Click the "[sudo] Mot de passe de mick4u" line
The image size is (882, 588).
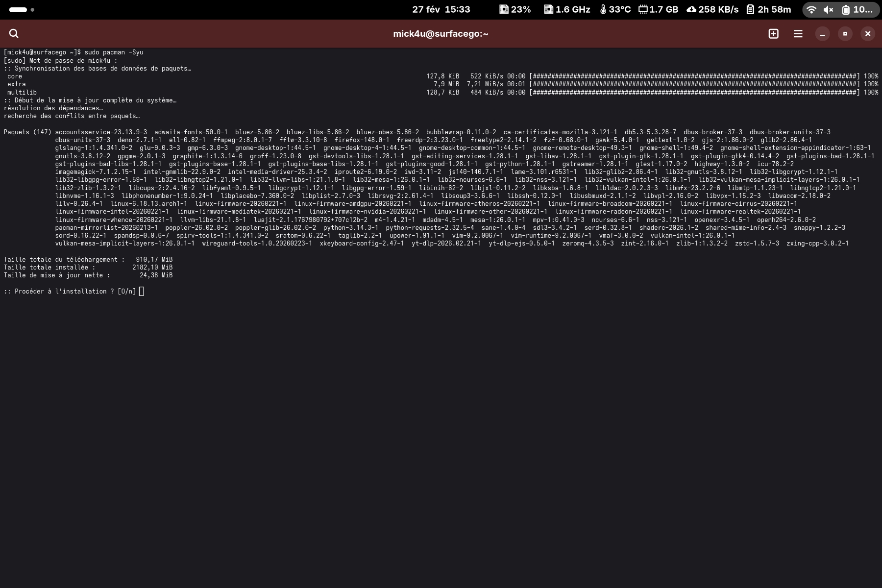[x=61, y=61]
